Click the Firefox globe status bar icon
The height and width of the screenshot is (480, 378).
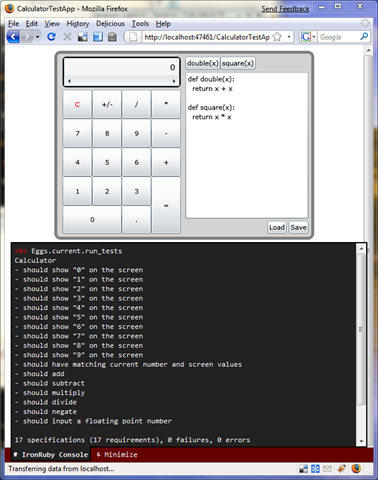coord(356,469)
